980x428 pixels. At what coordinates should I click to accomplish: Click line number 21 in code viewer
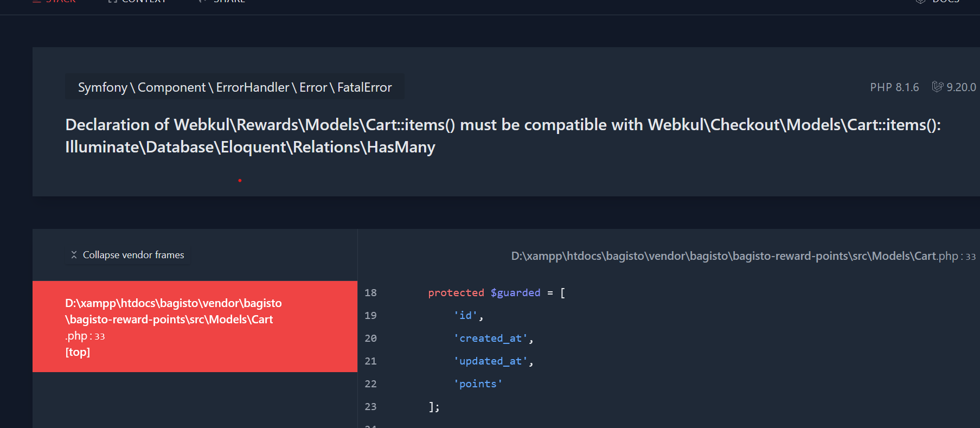(370, 361)
